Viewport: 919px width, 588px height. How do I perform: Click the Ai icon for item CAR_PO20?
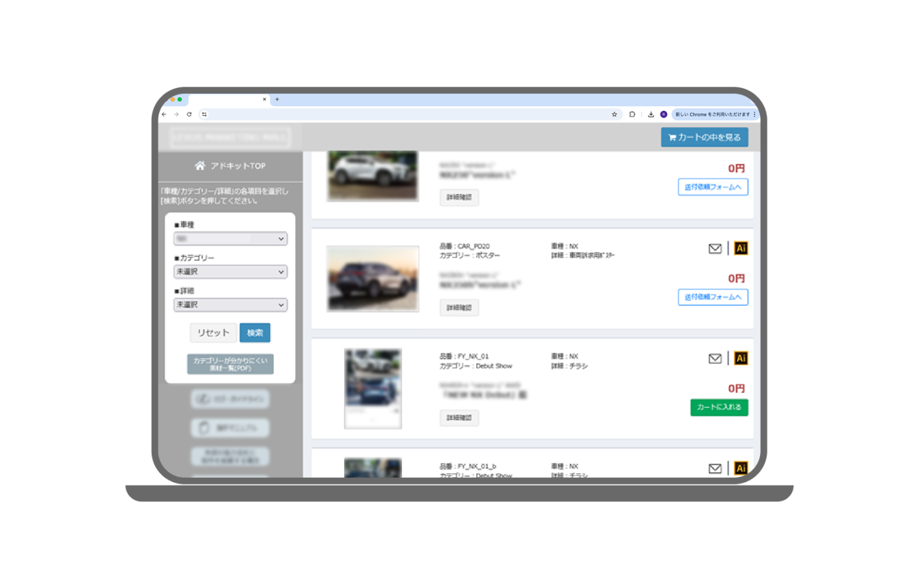click(740, 249)
